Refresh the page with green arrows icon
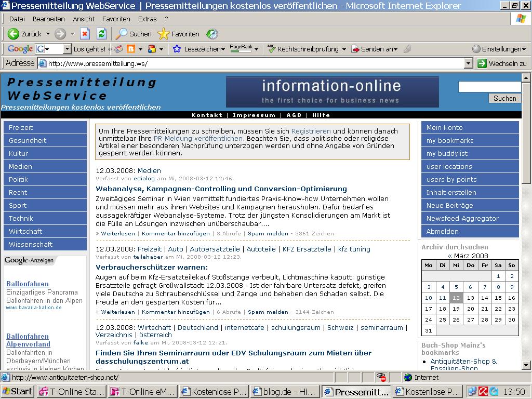Image resolution: width=532 pixels, height=399 pixels. pos(101,34)
